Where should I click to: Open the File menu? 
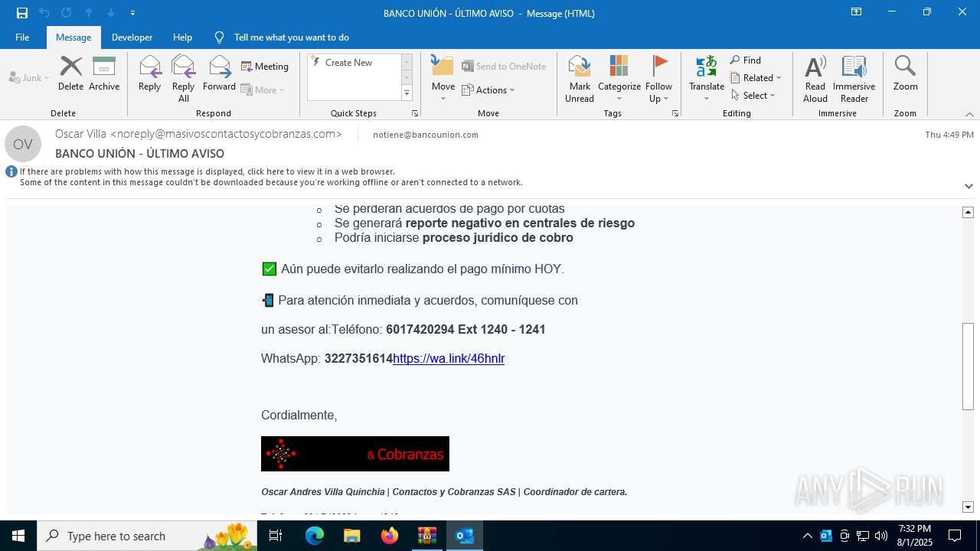22,37
